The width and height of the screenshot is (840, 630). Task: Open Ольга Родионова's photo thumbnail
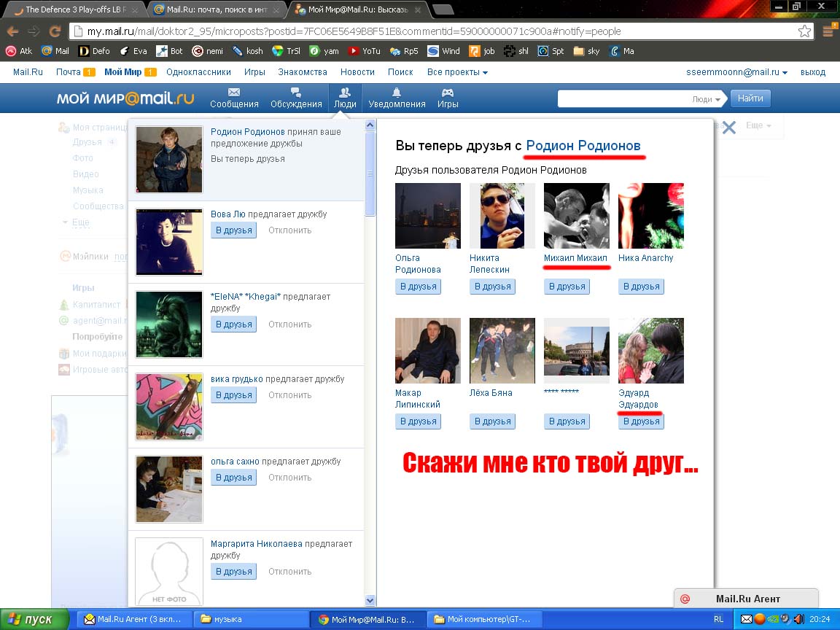tap(427, 216)
